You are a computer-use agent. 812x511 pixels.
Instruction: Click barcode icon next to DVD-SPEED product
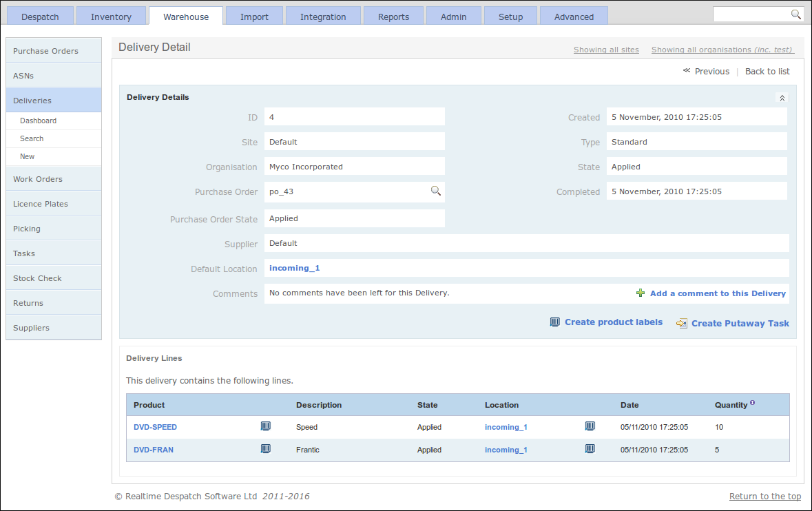266,426
